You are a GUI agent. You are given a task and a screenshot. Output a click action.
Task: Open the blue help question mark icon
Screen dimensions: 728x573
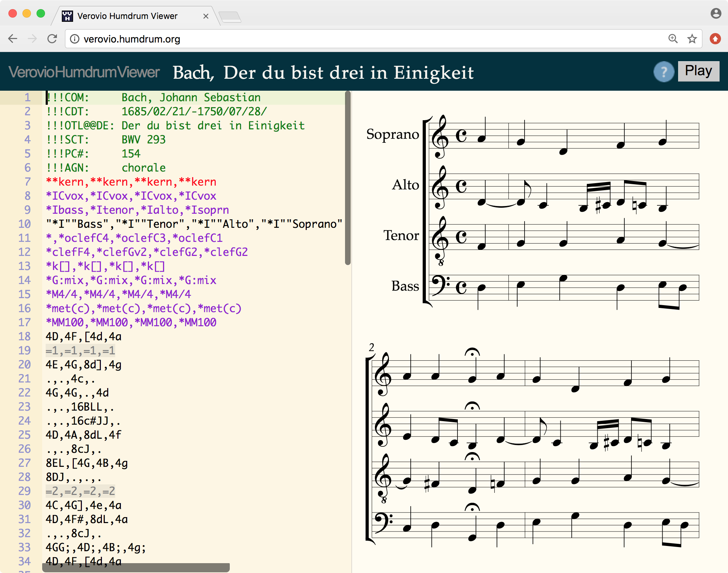(x=664, y=72)
